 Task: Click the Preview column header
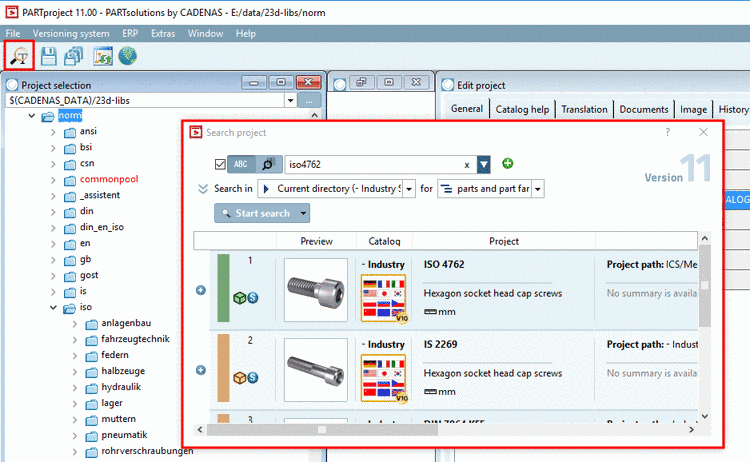coord(316,241)
